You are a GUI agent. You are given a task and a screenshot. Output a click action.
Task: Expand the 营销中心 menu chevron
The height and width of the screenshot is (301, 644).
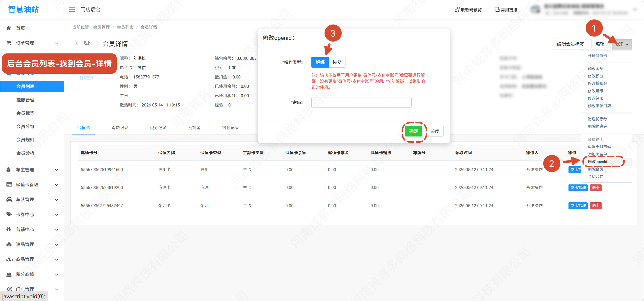(57, 230)
